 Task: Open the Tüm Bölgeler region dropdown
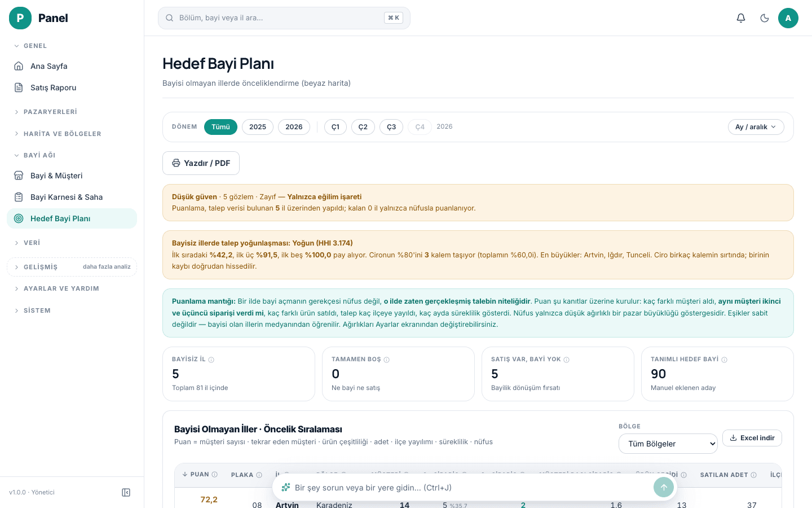(668, 444)
